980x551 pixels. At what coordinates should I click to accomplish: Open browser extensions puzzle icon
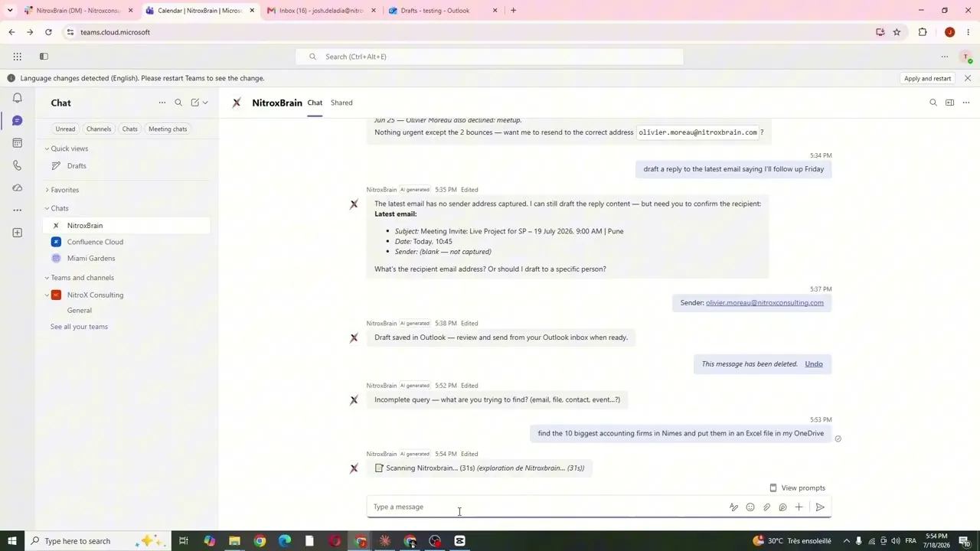tap(923, 32)
